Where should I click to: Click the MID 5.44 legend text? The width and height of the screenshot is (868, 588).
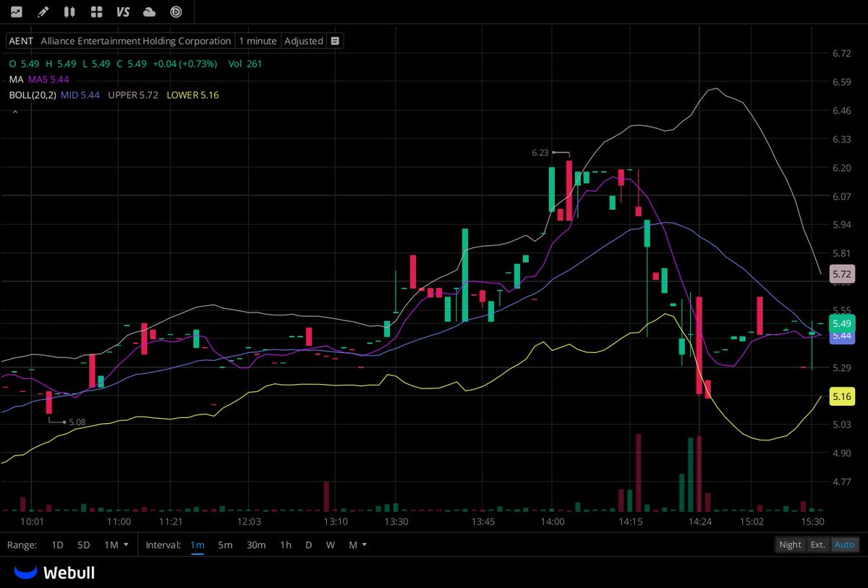pos(82,95)
